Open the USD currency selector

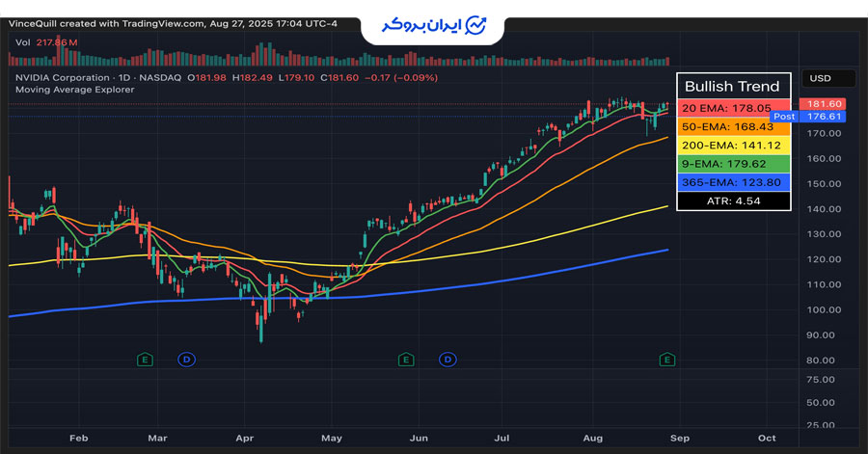821,79
